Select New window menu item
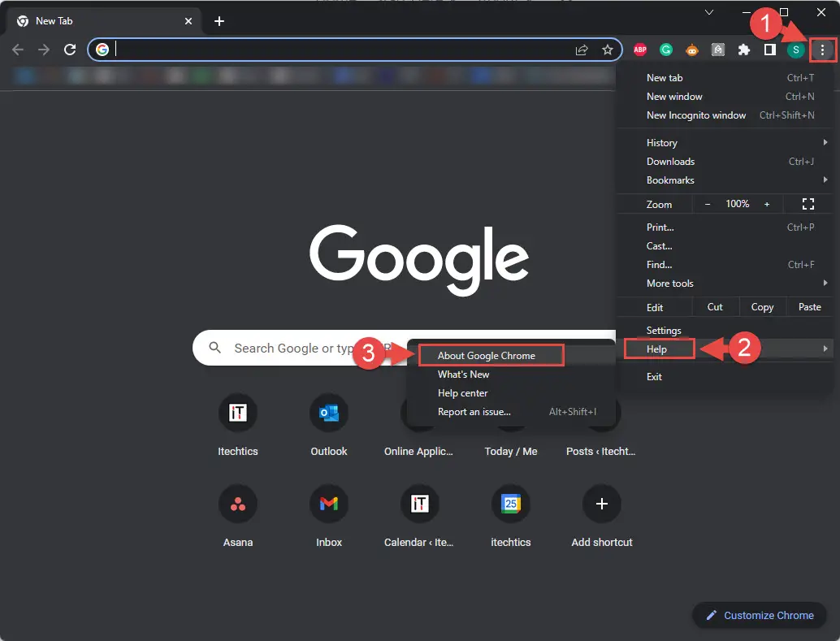Viewport: 840px width, 641px height. (725, 97)
